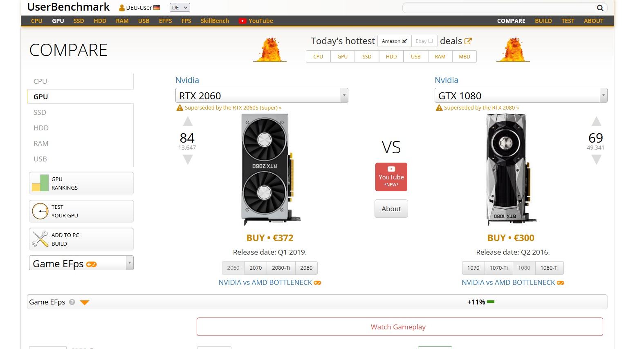Downvote the GTX 1080 arrow

click(x=596, y=160)
